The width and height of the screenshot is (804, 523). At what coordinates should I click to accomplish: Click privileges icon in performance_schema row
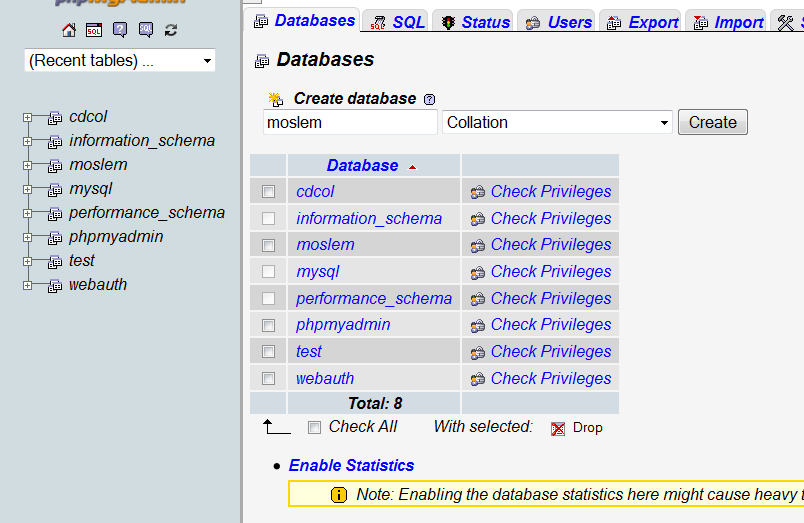[x=478, y=299]
